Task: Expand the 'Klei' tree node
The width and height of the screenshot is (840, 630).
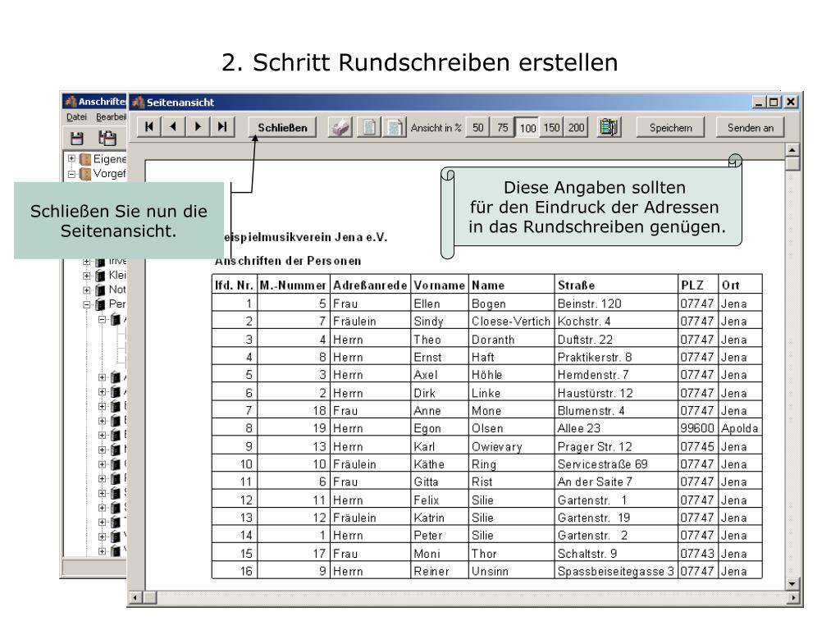Action: [x=86, y=276]
